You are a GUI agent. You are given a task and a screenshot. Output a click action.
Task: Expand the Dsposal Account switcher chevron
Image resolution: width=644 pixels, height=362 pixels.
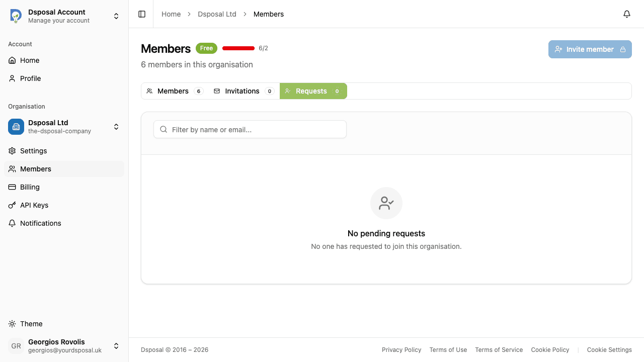(116, 16)
